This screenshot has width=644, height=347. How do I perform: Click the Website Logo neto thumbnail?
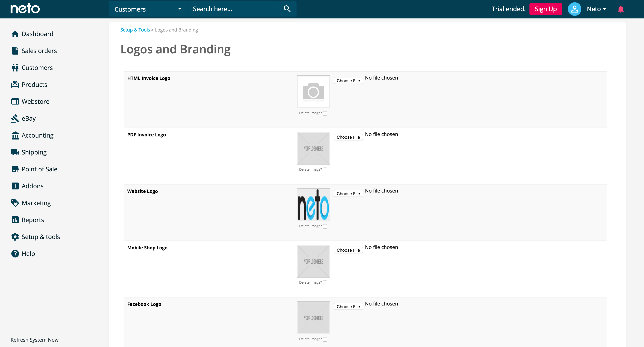tap(313, 205)
